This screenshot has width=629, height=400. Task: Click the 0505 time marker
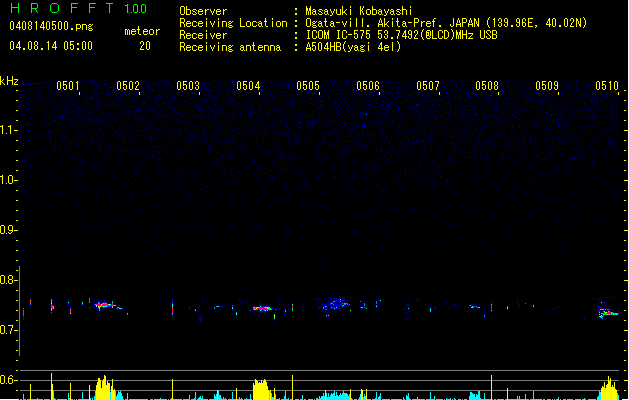point(308,86)
